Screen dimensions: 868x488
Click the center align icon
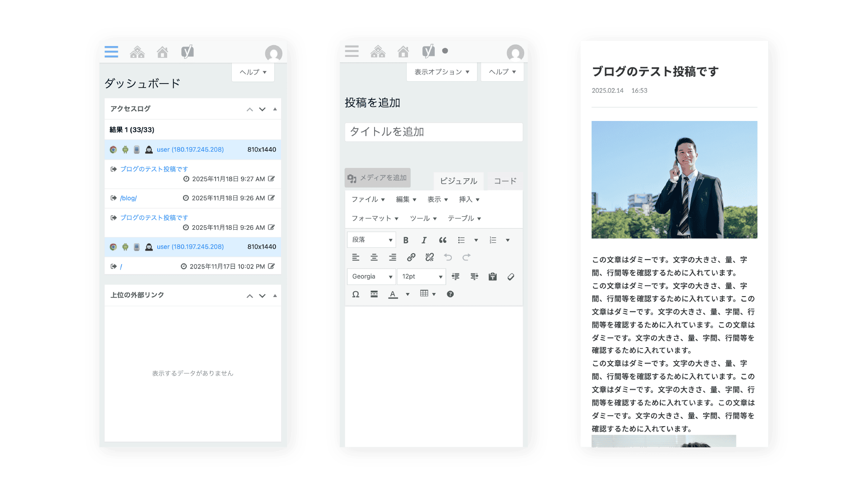(374, 257)
